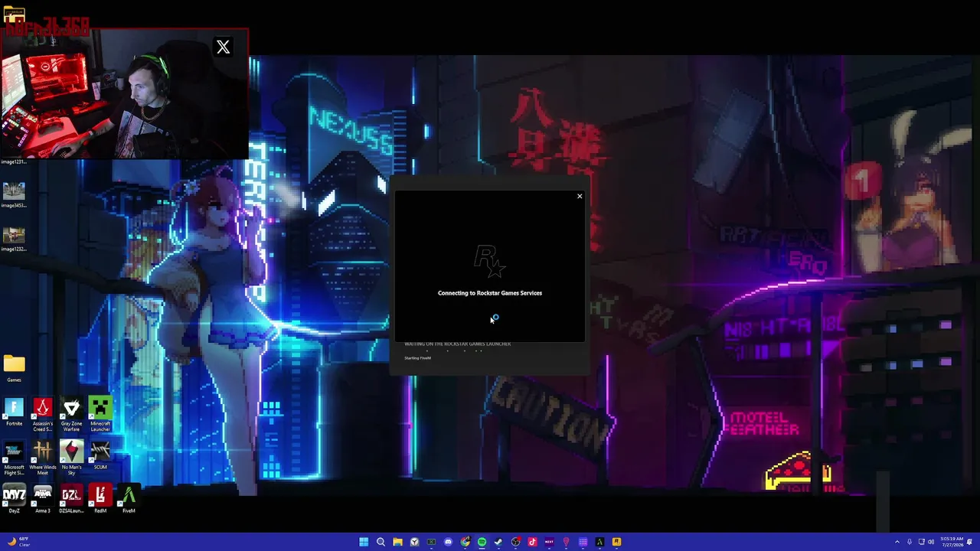Open Minecraft Launcher desktop icon
Image resolution: width=980 pixels, height=551 pixels.
tap(100, 414)
